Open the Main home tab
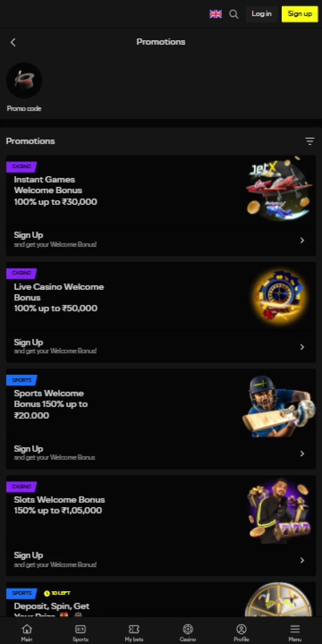The image size is (322, 644). pyautogui.click(x=27, y=632)
